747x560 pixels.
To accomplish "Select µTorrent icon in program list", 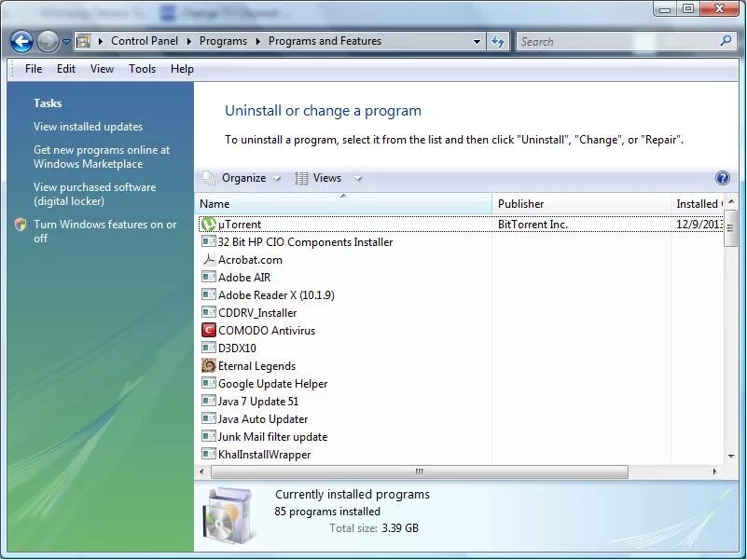I will click(208, 224).
